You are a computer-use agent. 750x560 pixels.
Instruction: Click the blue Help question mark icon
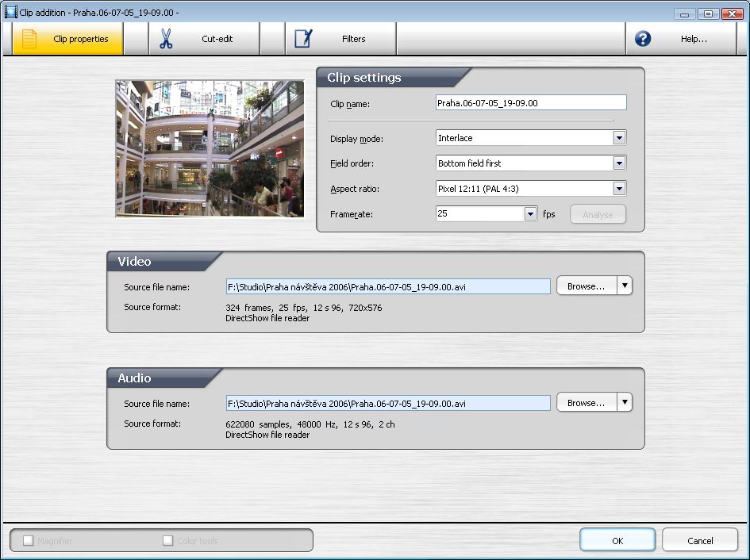tap(643, 39)
